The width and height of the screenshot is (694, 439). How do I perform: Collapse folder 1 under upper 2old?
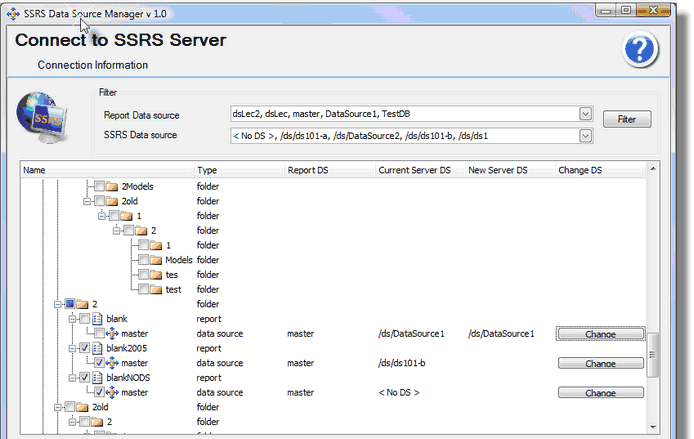(x=102, y=216)
